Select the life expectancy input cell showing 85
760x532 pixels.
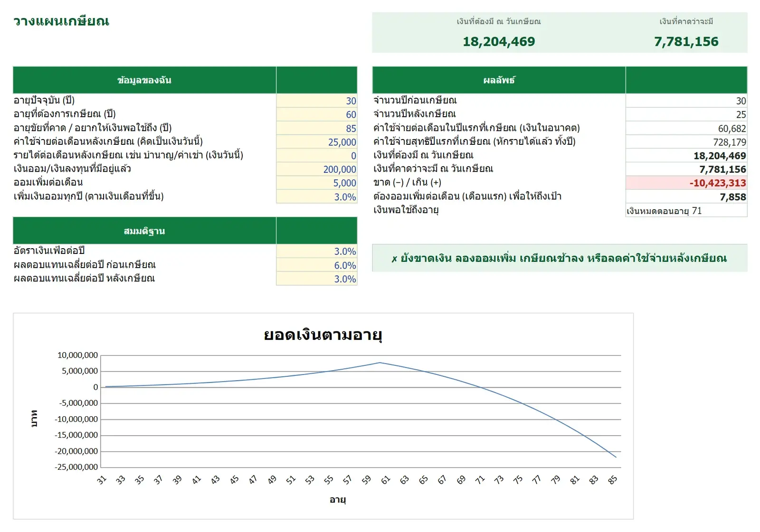[316, 128]
